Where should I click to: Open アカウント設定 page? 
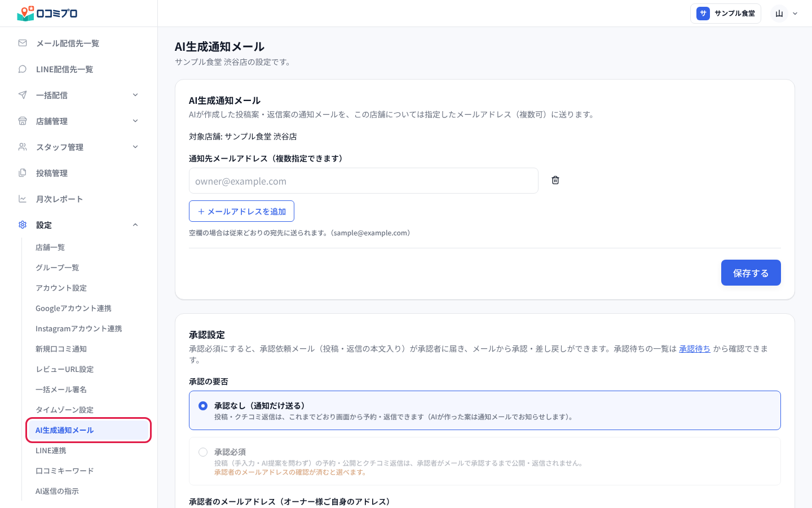(x=61, y=288)
